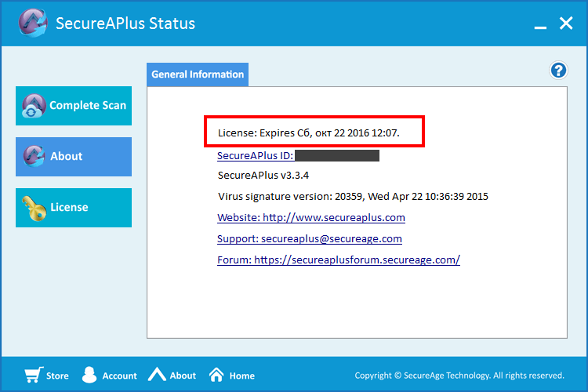The height and width of the screenshot is (392, 588).
Task: Click the SecureAPlus logo in title bar
Action: tap(33, 23)
